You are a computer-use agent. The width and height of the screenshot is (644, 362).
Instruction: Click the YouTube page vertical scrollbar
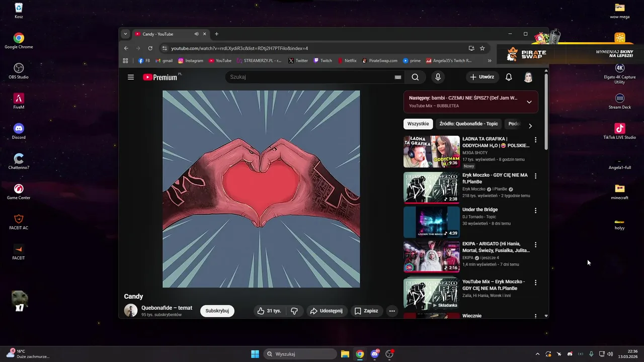[546, 111]
